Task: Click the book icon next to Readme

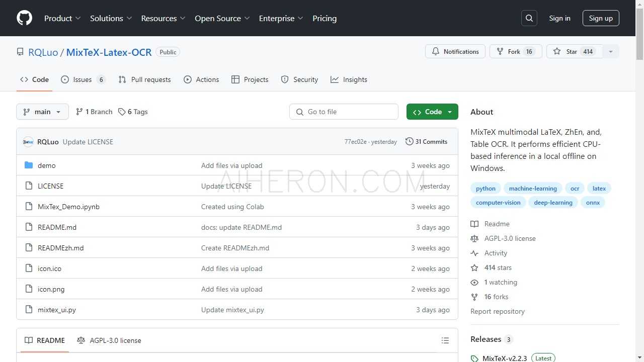Action: point(474,224)
